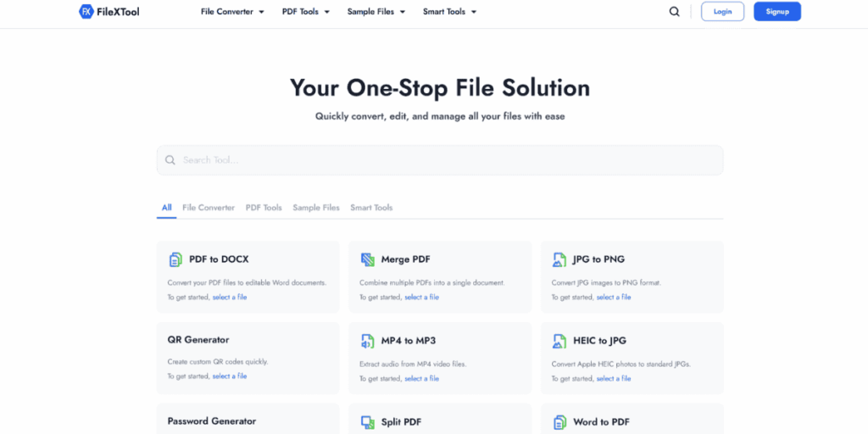This screenshot has width=868, height=434.
Task: Switch to the File Converter tab
Action: pyautogui.click(x=209, y=208)
